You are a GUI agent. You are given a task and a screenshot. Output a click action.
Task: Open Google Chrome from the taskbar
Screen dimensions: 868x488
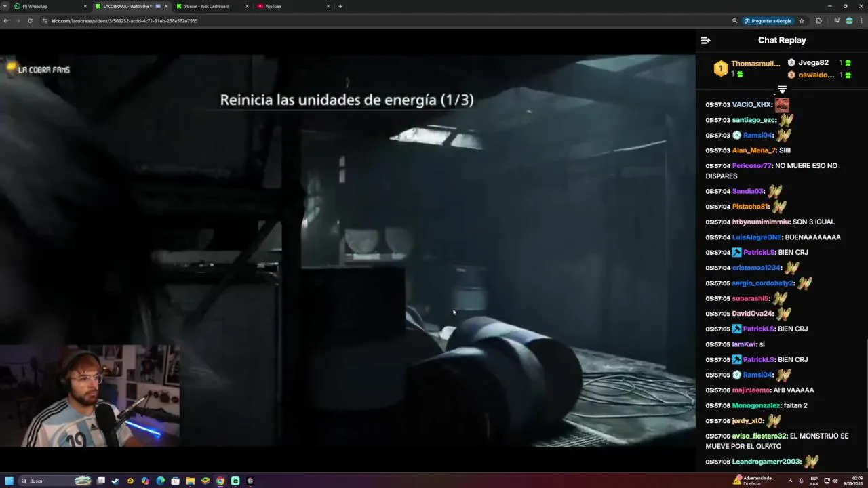tap(220, 481)
